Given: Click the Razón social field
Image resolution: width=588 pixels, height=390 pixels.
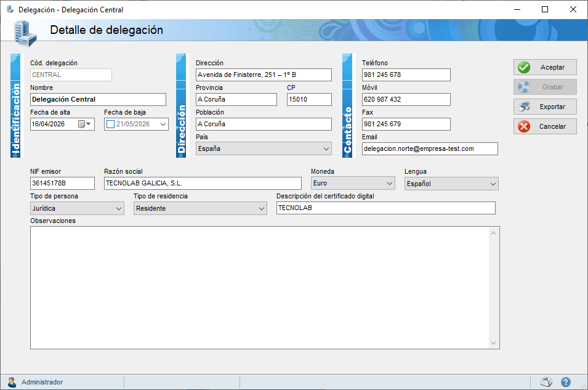Looking at the screenshot, I should coord(203,183).
